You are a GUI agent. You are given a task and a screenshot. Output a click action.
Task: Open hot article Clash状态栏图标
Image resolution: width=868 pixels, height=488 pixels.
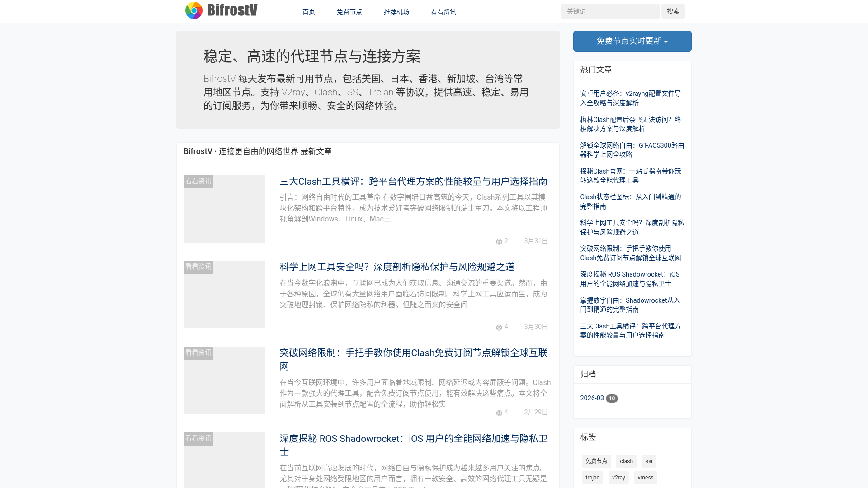click(x=630, y=202)
